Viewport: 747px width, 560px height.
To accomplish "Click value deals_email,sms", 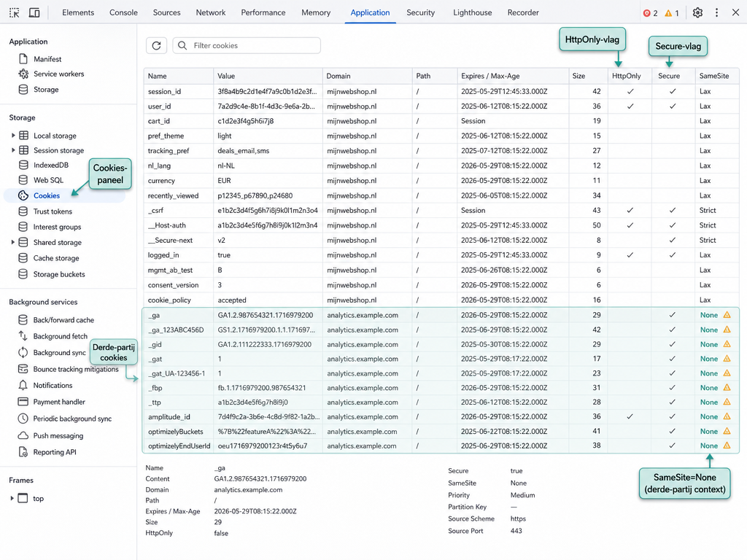I will click(244, 151).
